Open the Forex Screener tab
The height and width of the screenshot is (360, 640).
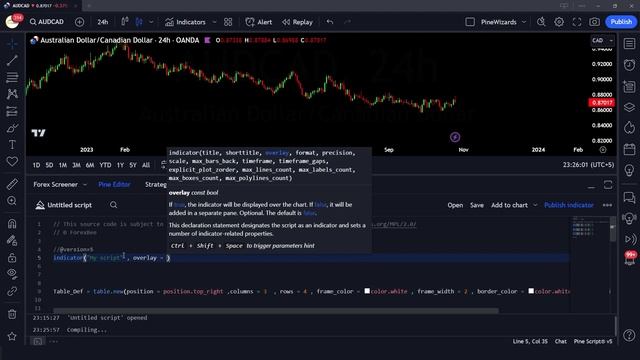point(56,184)
